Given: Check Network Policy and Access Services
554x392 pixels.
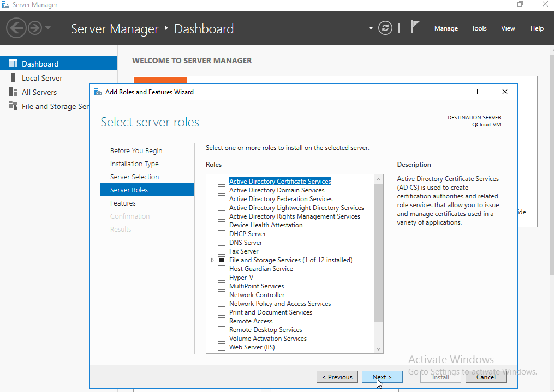Looking at the screenshot, I should pyautogui.click(x=222, y=304).
